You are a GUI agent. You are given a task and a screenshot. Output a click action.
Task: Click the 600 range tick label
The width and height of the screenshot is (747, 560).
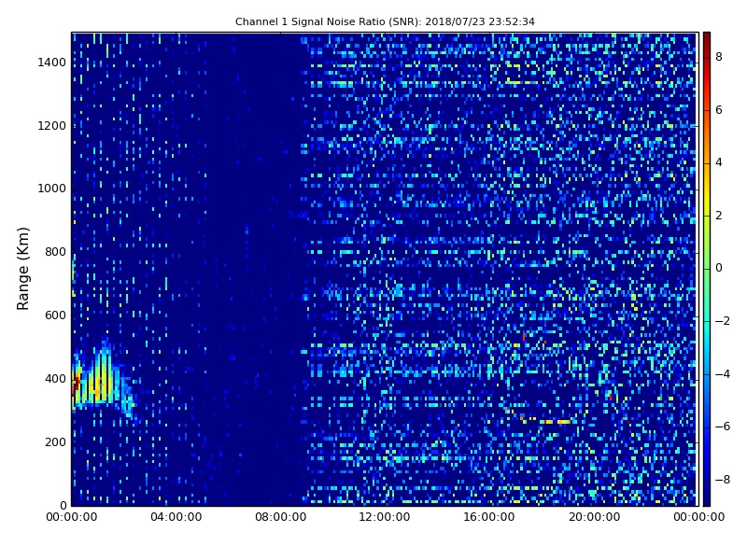55,315
